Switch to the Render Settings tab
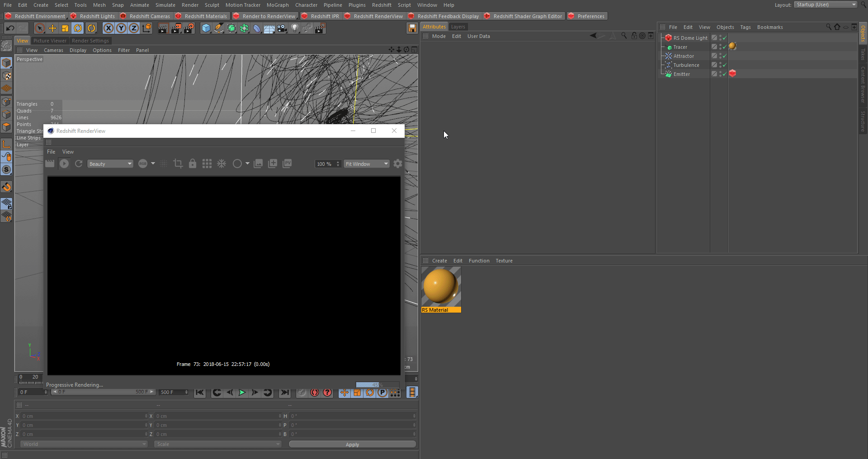 90,41
